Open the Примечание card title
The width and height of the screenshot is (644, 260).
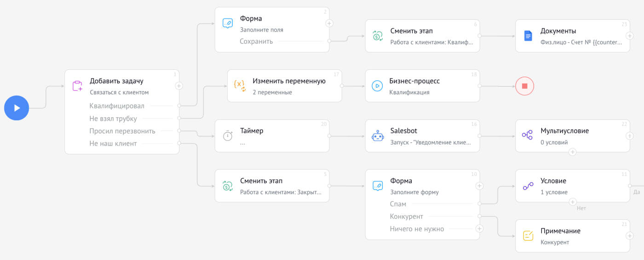tap(560, 231)
